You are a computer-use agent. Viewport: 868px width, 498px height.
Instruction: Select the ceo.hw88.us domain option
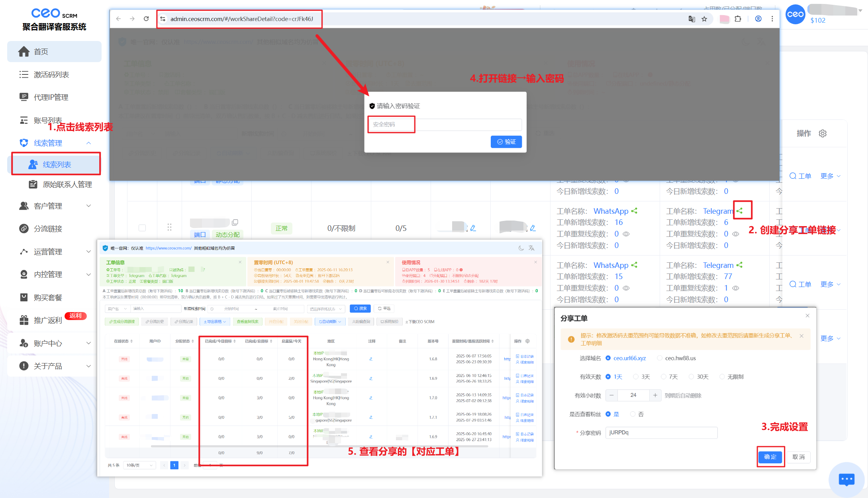pos(660,358)
